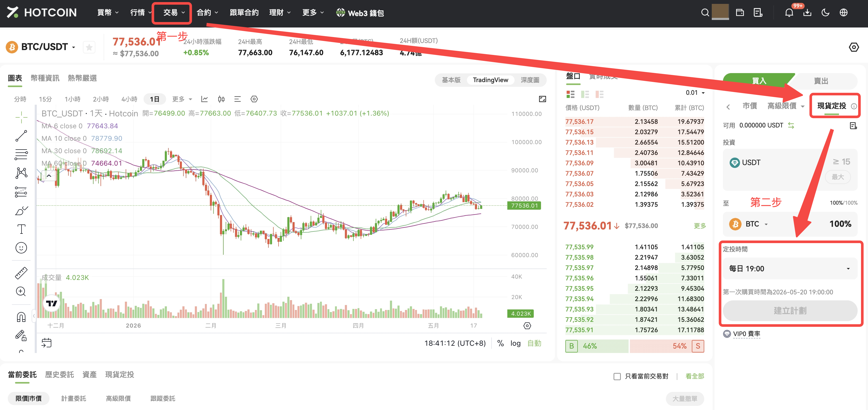Select the crosshair cursor tool

click(x=21, y=117)
